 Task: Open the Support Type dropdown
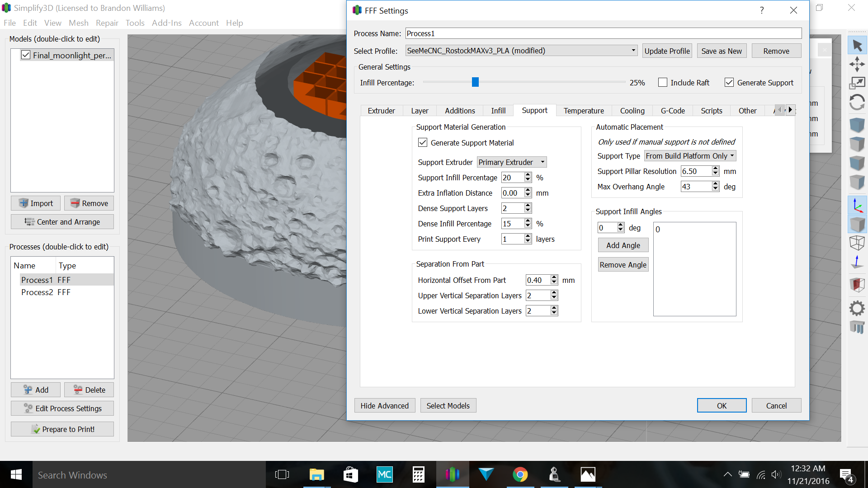(690, 156)
